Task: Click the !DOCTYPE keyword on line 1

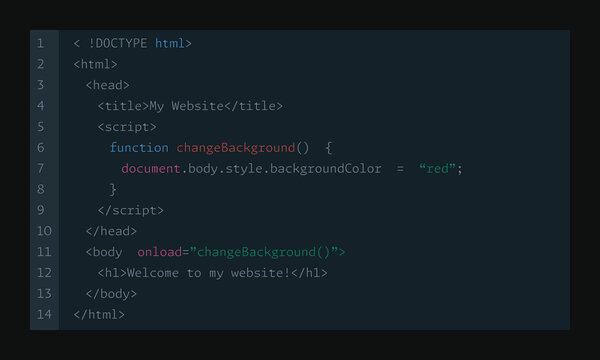Action: [118, 43]
